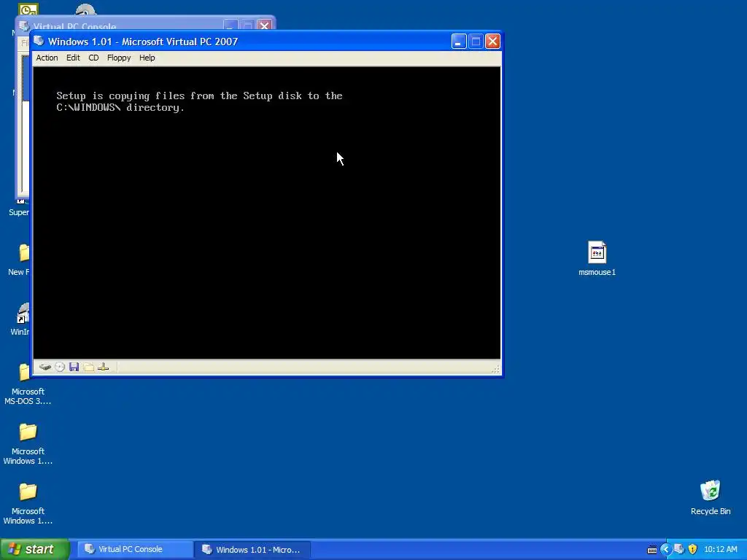The image size is (747, 560).
Task: Open the Help menu
Action: [147, 58]
